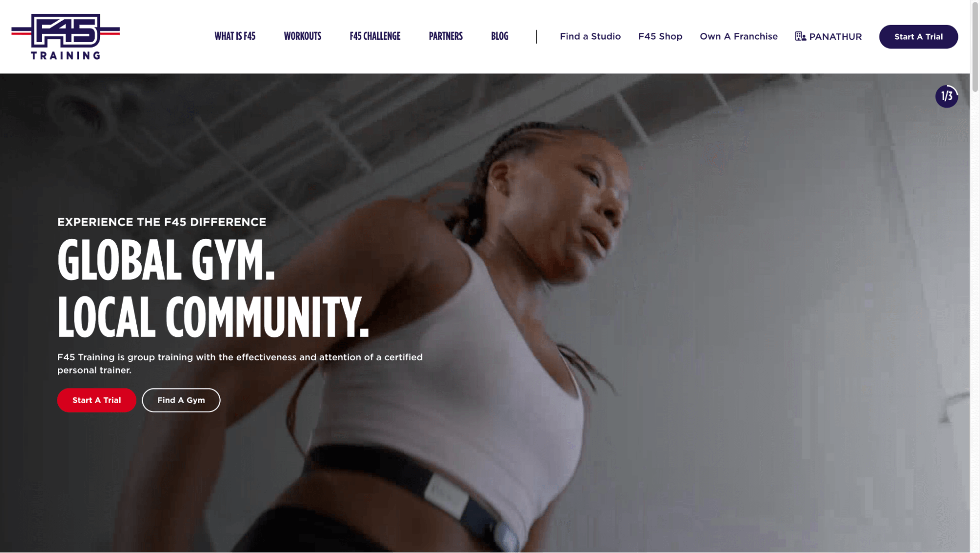Click the 1/3 slide progress indicator

pyautogui.click(x=946, y=96)
